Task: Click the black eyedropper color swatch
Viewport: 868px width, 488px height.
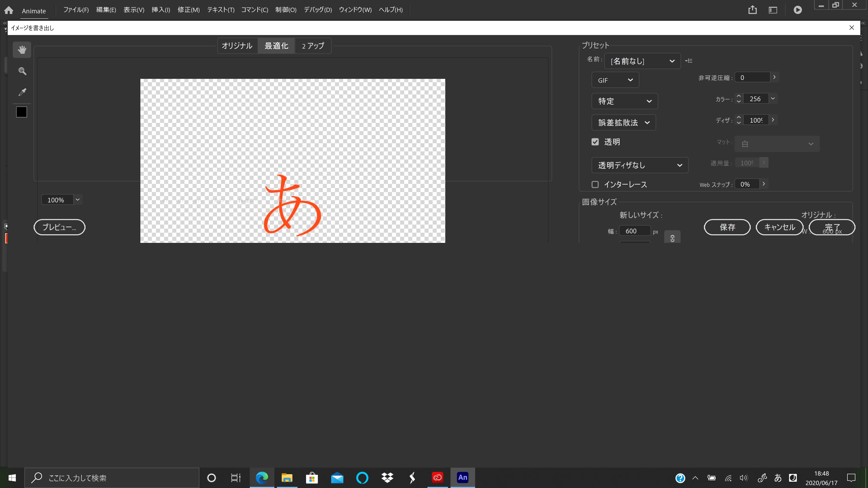Action: click(x=21, y=112)
